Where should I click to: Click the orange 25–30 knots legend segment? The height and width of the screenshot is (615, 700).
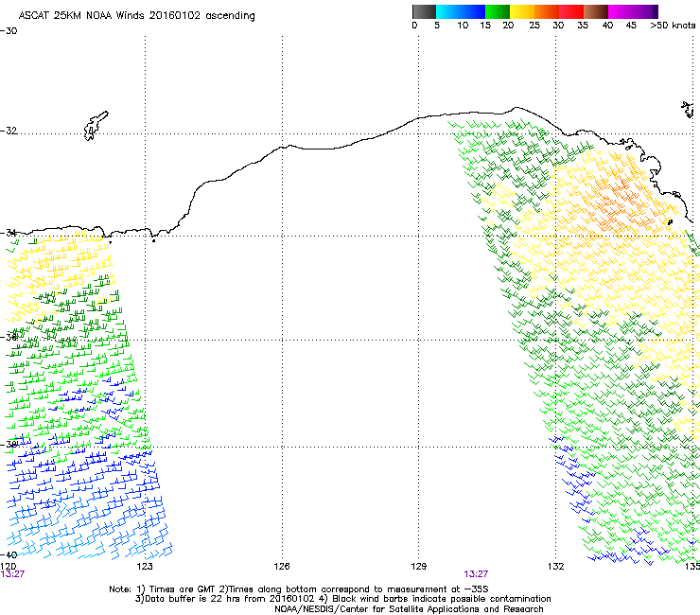pyautogui.click(x=547, y=11)
